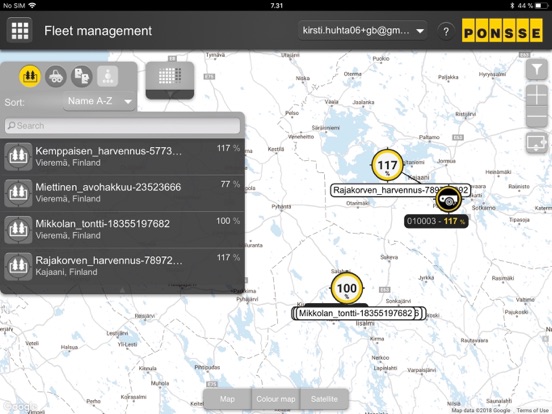The width and height of the screenshot is (552, 414).
Task: Check the Wi-Fi status icon
Action: 32,5
